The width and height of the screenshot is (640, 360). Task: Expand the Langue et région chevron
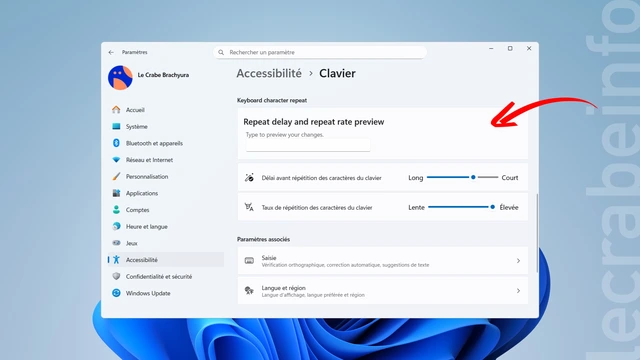tap(518, 291)
